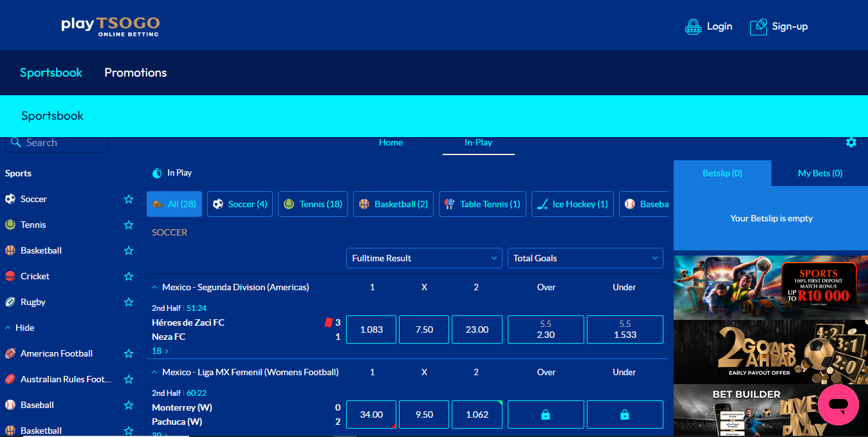Image resolution: width=868 pixels, height=437 pixels.
Task: Click the Sign-up pencil icon
Action: coord(759,26)
